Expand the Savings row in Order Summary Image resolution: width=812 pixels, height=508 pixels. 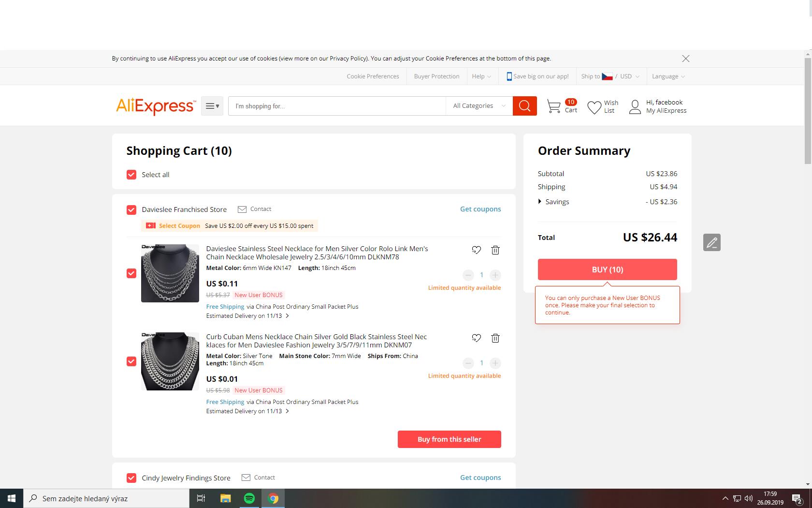[540, 202]
